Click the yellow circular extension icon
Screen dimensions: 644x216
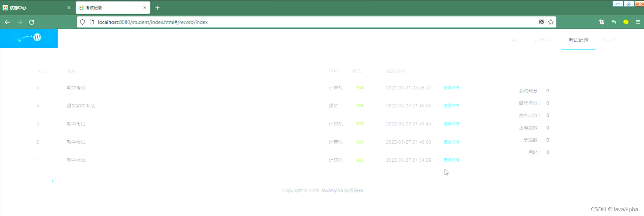626,22
